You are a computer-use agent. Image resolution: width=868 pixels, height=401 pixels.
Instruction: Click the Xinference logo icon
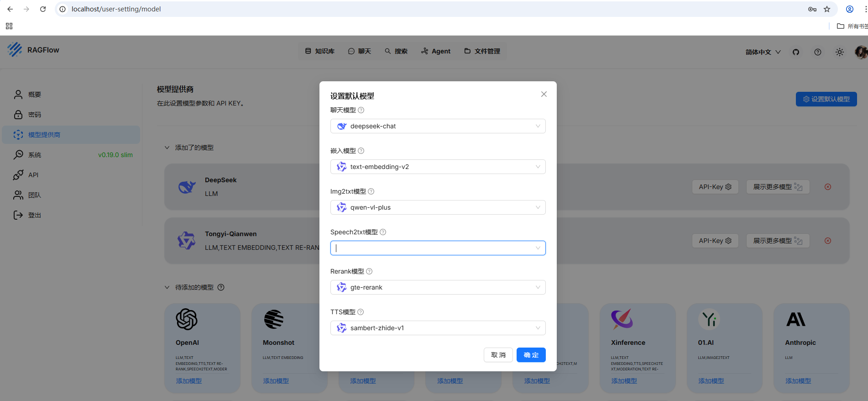coord(622,319)
